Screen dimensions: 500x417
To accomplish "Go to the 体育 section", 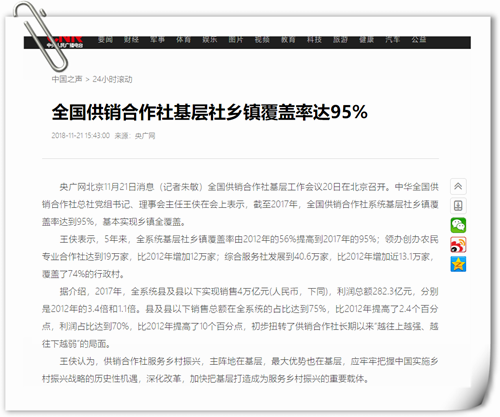I will point(184,40).
